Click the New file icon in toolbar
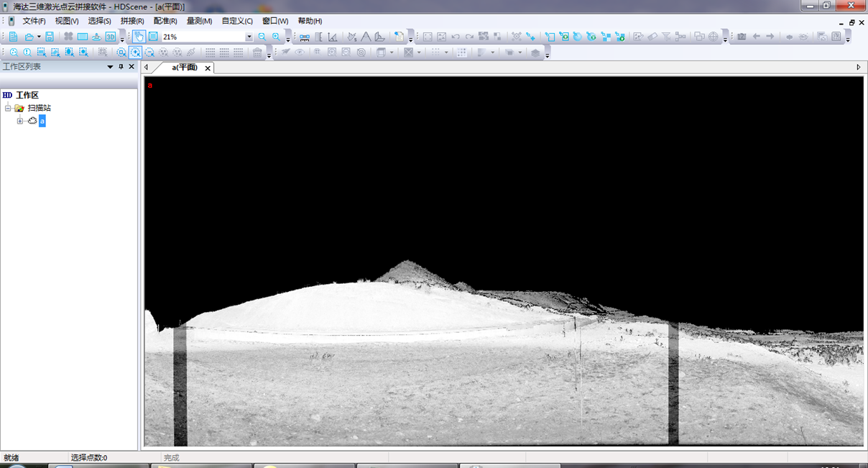This screenshot has width=868, height=468. [14, 37]
